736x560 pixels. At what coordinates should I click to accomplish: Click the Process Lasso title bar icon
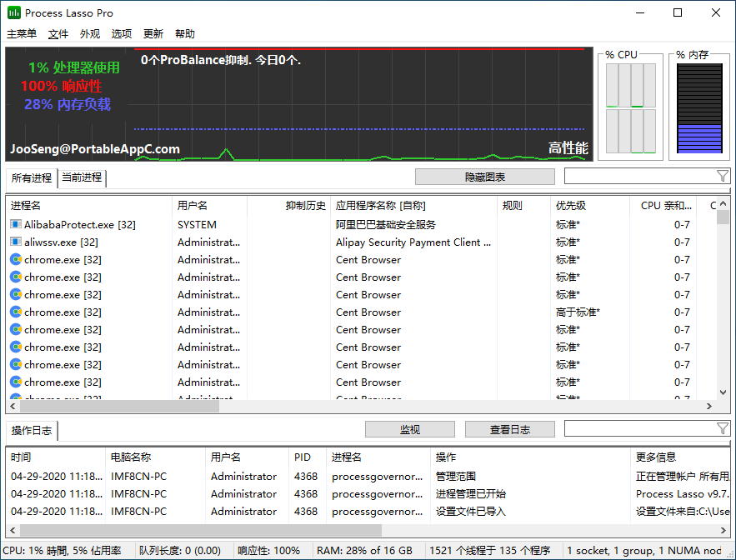[14, 12]
